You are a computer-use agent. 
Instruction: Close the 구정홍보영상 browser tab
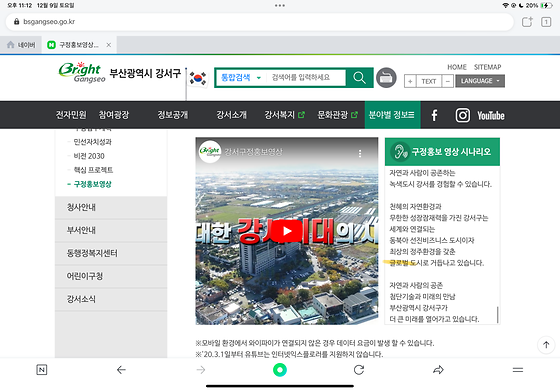pos(109,45)
